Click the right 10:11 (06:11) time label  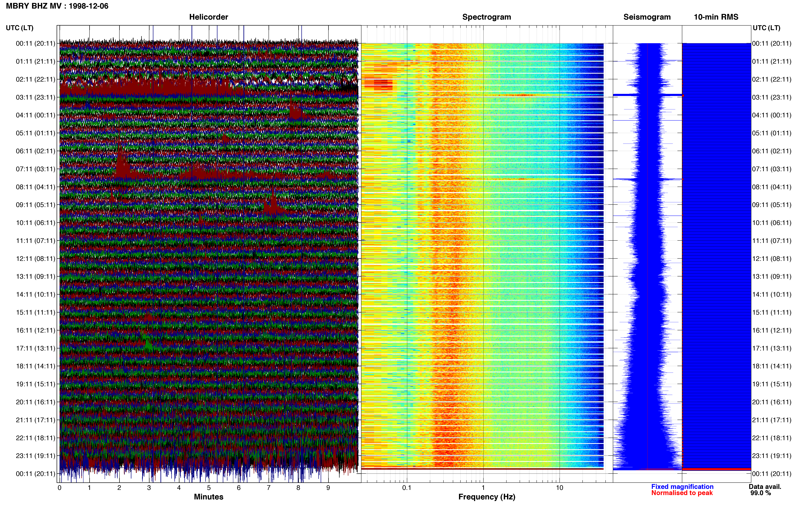[772, 223]
